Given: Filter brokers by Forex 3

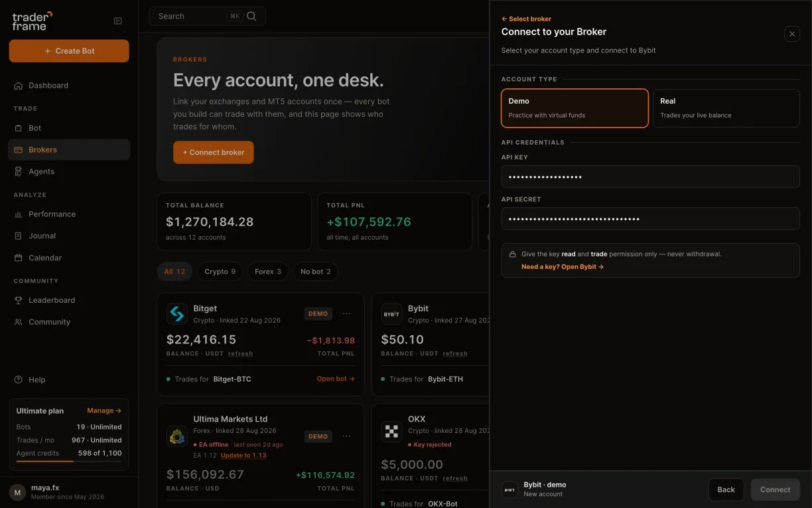Looking at the screenshot, I should (268, 272).
